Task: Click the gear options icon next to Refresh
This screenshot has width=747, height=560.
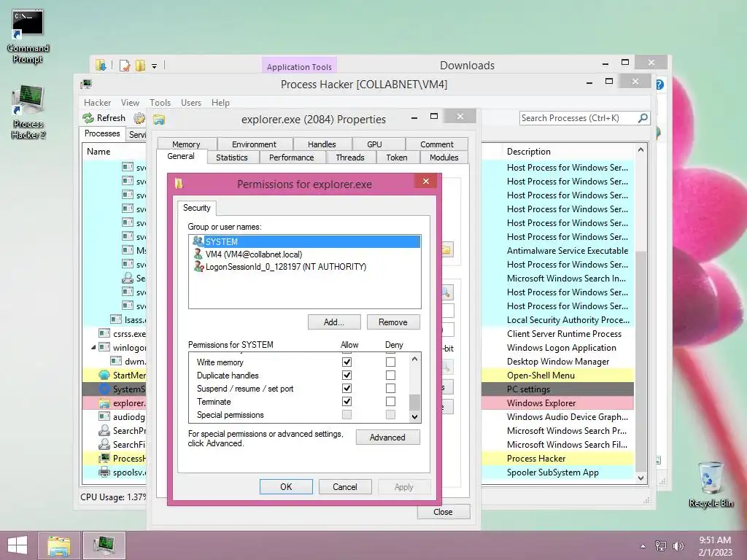Action: 139,118
